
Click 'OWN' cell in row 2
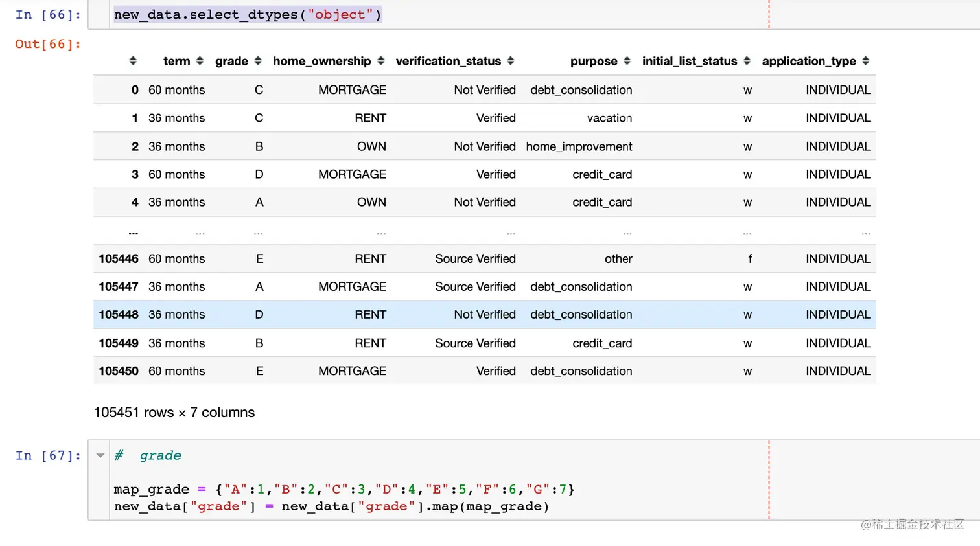pos(371,146)
